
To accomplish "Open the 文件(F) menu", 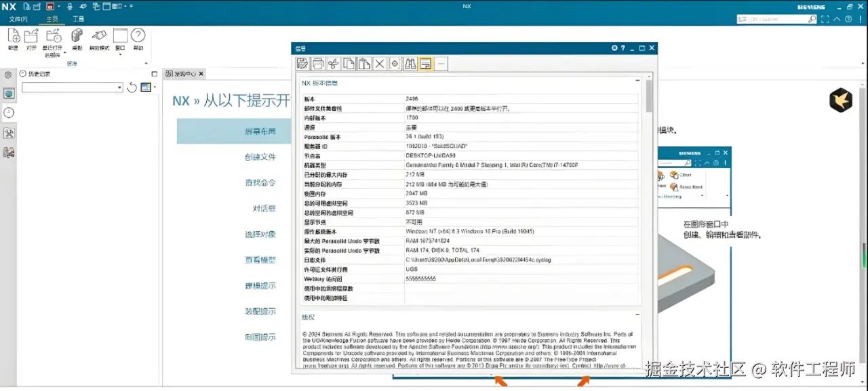I will pos(18,20).
